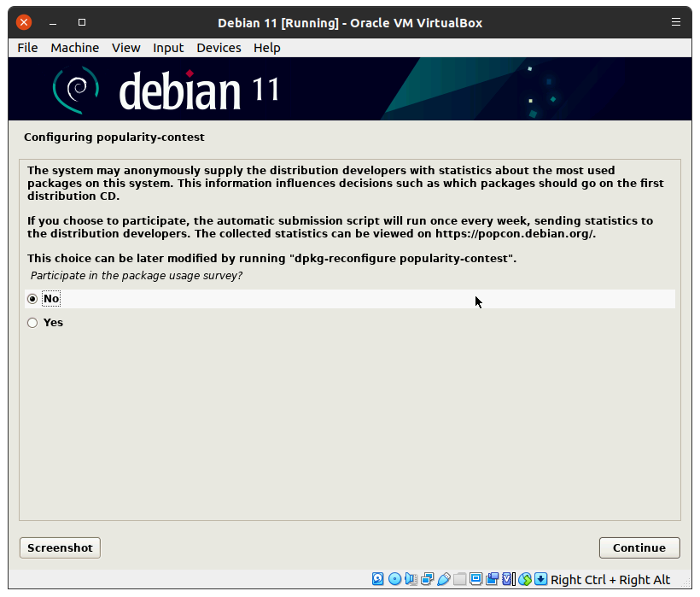Viewport: 700px width, 597px height.
Task: Choose 'Yes' to join the usage survey
Action: [32, 323]
